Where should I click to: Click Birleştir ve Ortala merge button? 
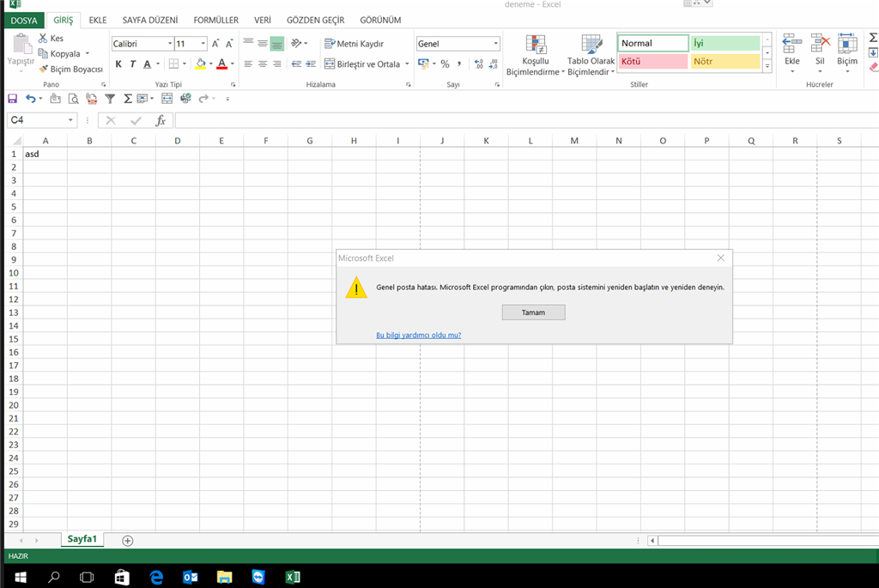tap(363, 64)
